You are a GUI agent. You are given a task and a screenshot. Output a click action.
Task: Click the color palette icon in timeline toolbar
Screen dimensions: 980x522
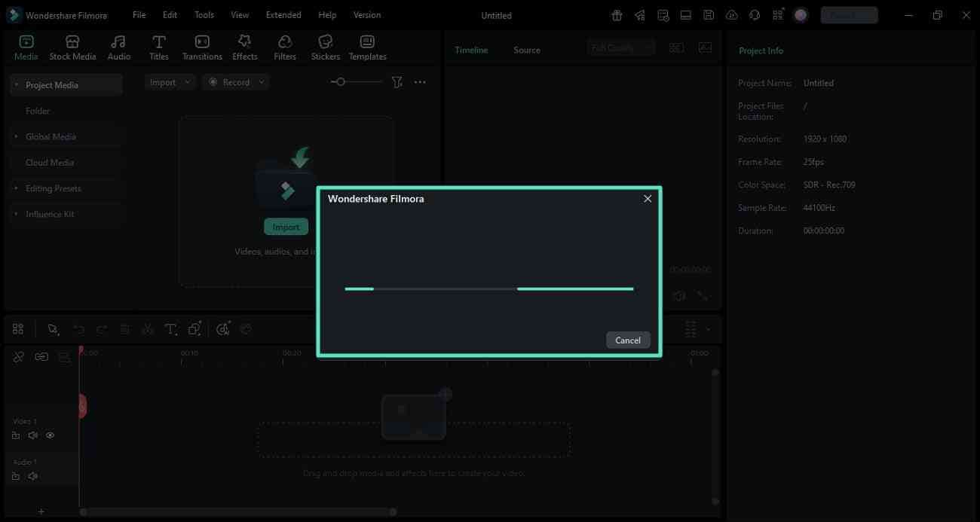click(246, 329)
